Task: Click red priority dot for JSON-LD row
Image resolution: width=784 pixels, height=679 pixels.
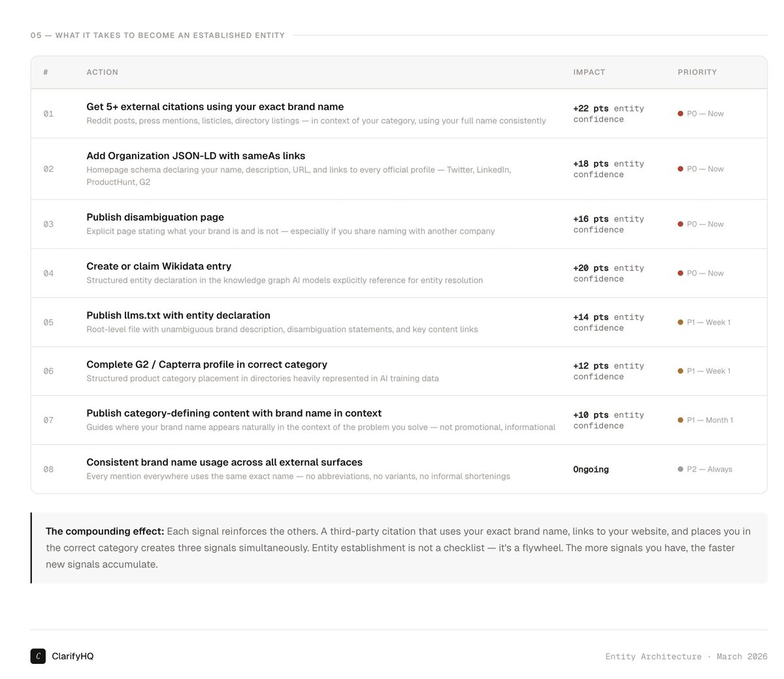Action: (680, 168)
